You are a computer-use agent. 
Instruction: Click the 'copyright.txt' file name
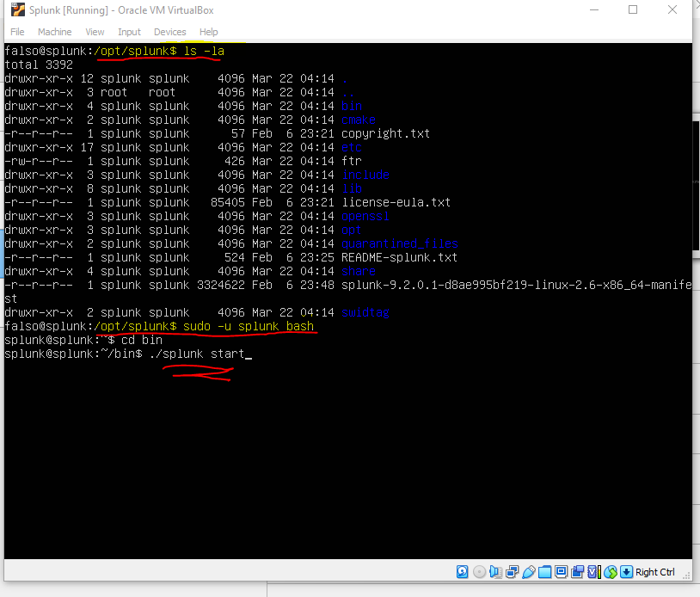point(386,133)
